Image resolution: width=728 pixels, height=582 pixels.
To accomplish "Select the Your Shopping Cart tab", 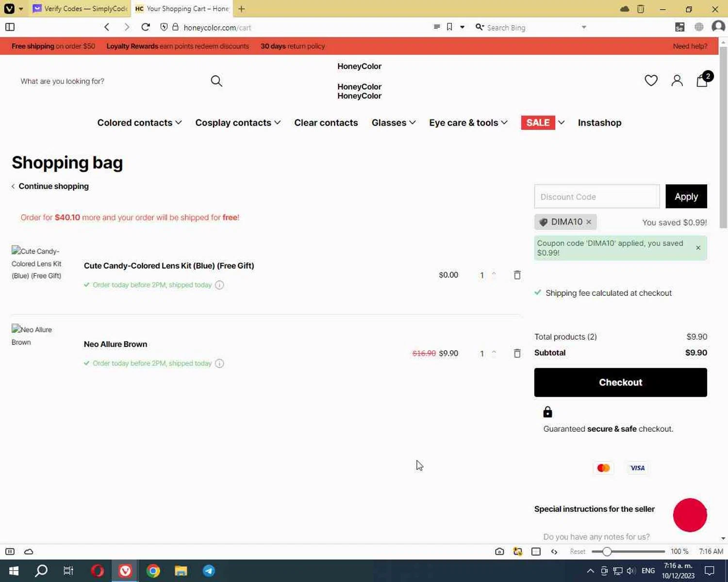I will pos(182,9).
